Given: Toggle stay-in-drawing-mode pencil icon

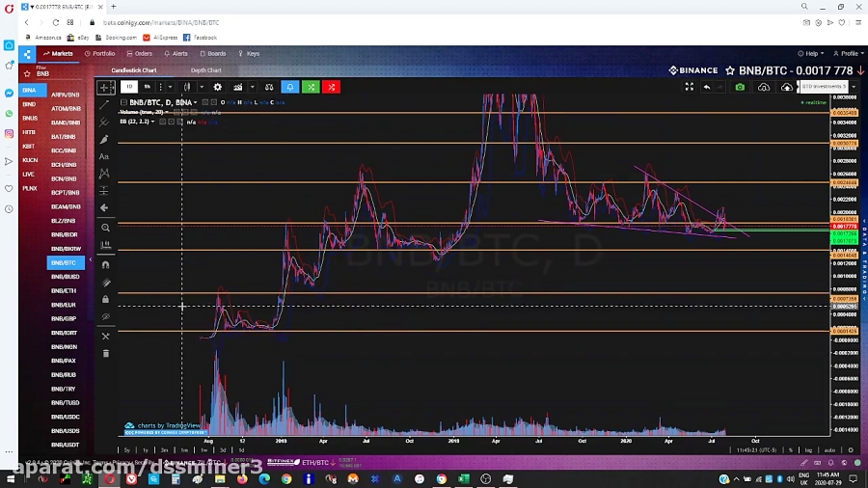Looking at the screenshot, I should 105,283.
